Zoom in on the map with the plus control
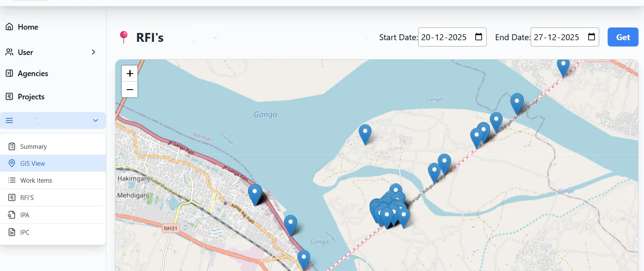 pyautogui.click(x=129, y=73)
